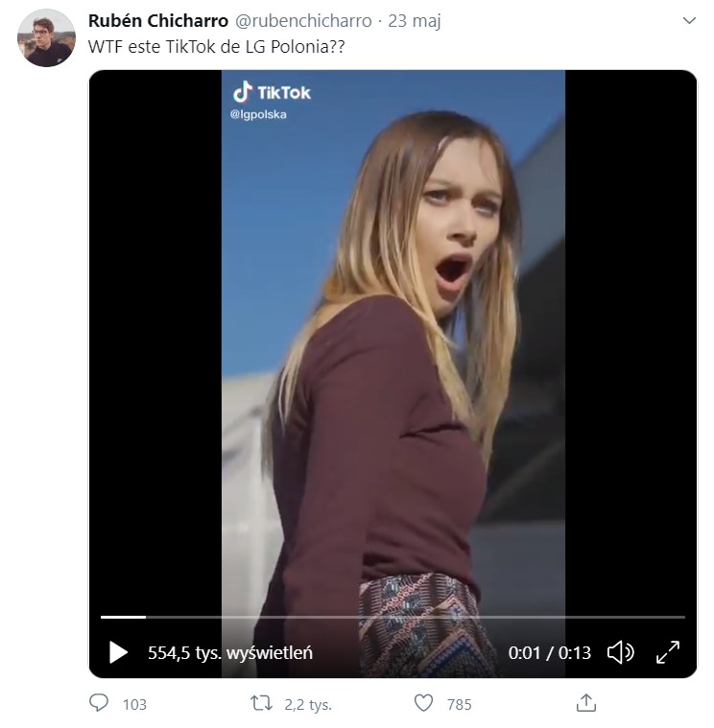Click the 0:01 / 0:13 time display

550,653
